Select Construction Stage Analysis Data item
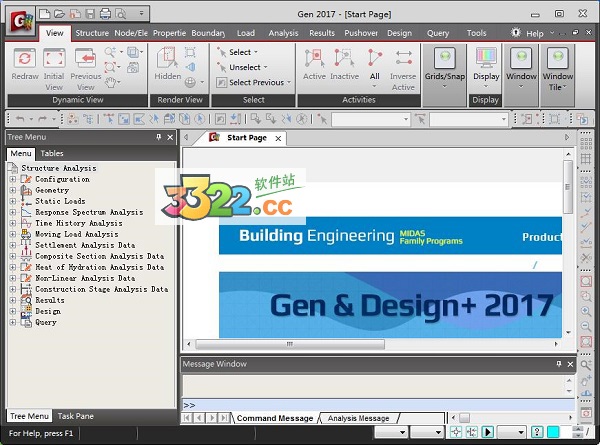Image resolution: width=600 pixels, height=445 pixels. 101,289
